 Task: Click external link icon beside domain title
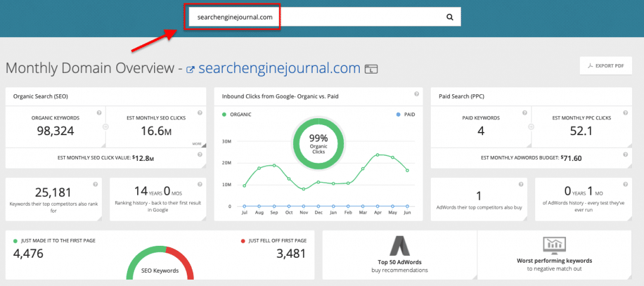point(190,69)
